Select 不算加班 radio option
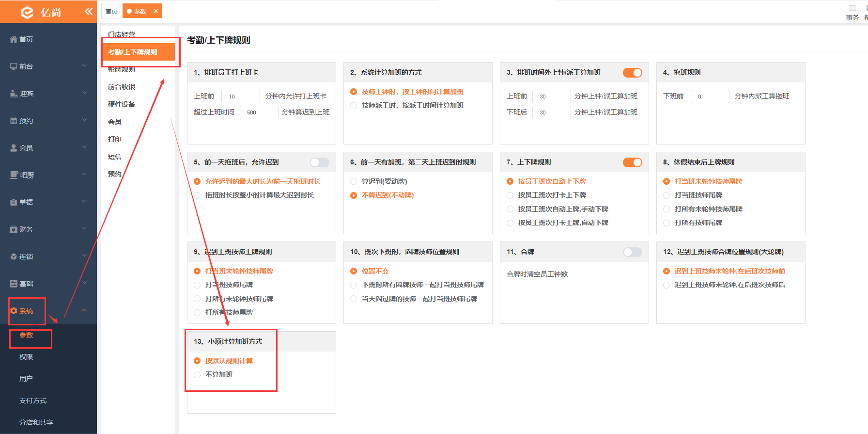Screen dimensions: 868x434 (197, 375)
